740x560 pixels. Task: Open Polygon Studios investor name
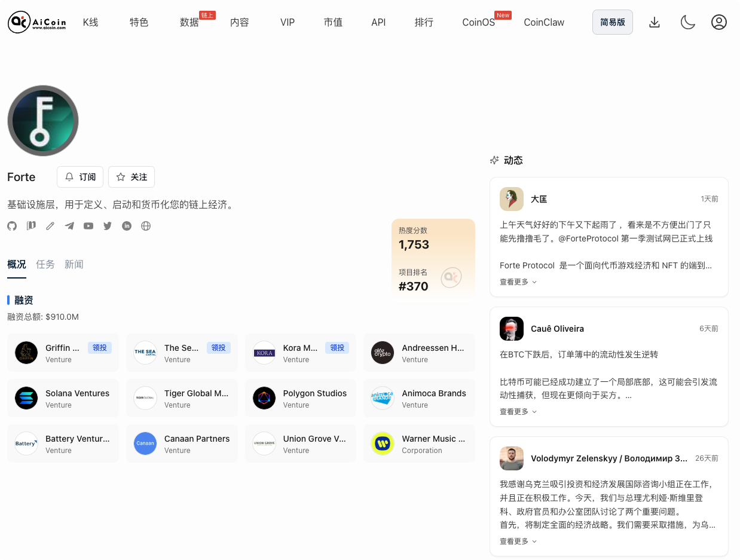(x=315, y=393)
